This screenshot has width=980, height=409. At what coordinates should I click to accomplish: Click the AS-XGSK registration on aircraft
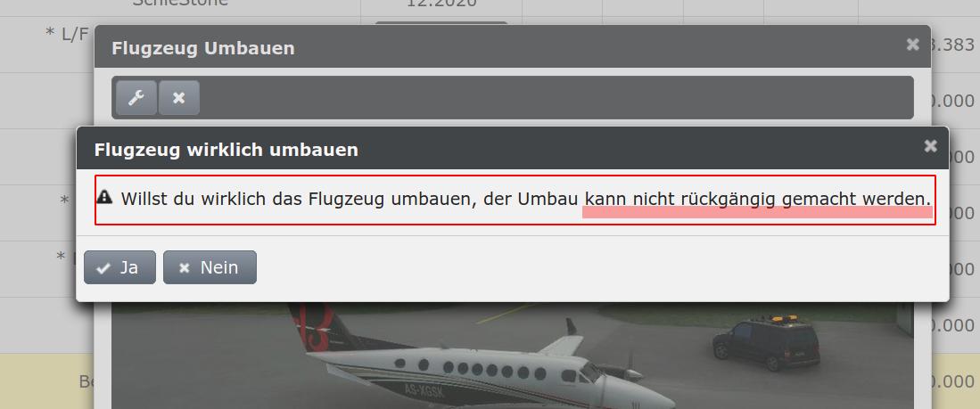tap(424, 390)
